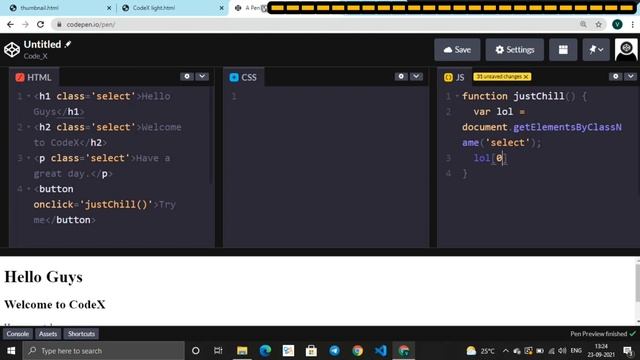640x360 pixels.
Task: Click 'Pen Preview finished' status text
Action: [x=598, y=334]
